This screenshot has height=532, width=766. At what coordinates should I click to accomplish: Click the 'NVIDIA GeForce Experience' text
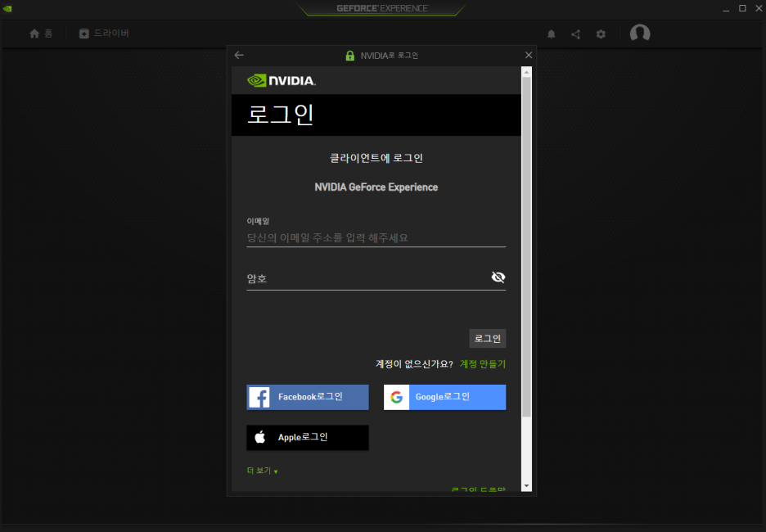pyautogui.click(x=376, y=187)
